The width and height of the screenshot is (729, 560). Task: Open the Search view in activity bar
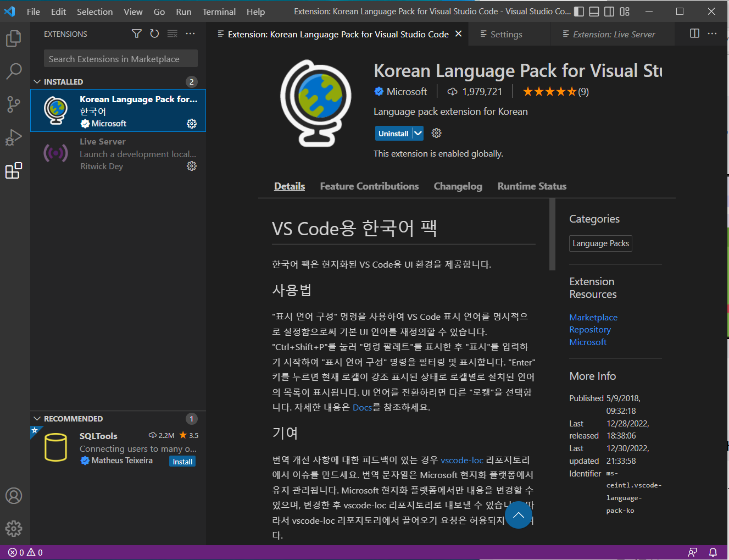coord(14,71)
